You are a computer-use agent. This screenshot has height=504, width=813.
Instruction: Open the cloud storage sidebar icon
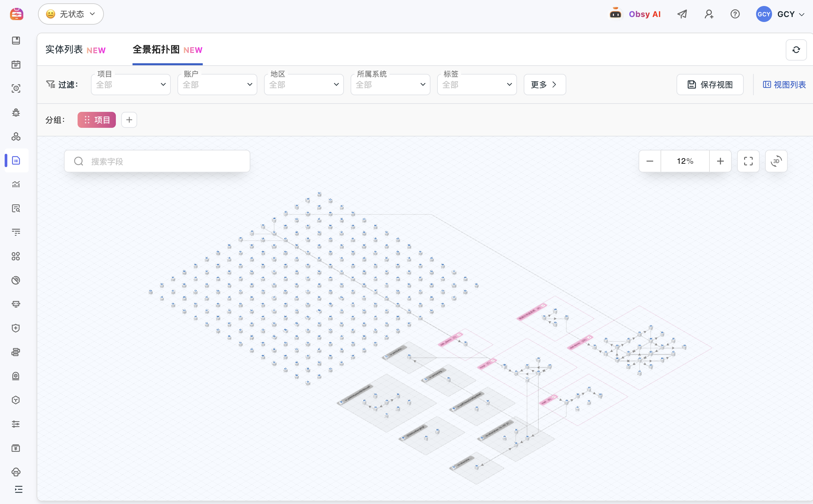point(16,472)
